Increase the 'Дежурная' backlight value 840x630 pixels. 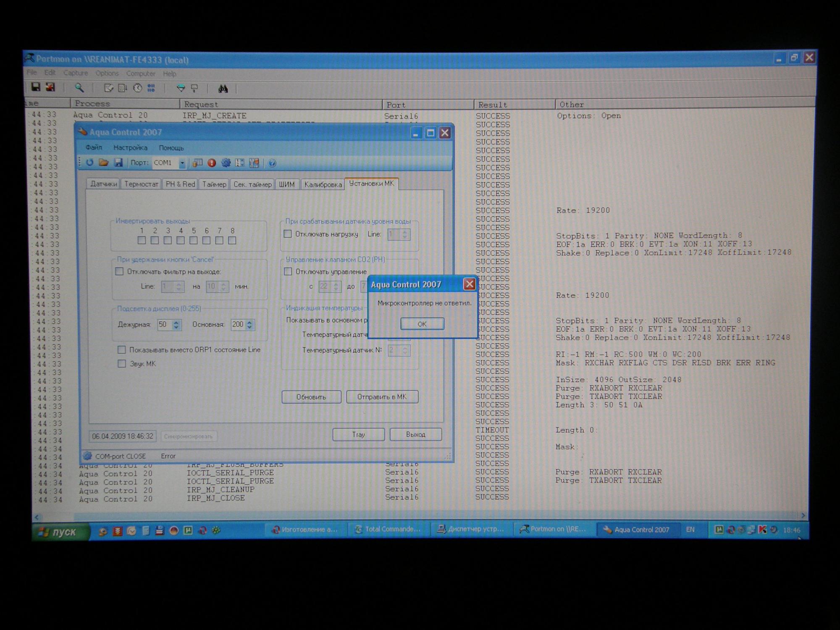(176, 322)
